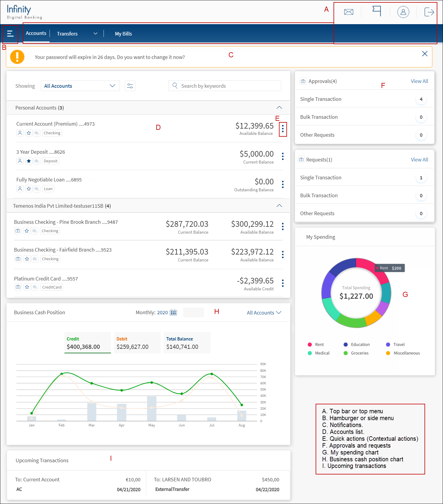
Task: Click the feedback flag icon in top bar
Action: tap(377, 11)
